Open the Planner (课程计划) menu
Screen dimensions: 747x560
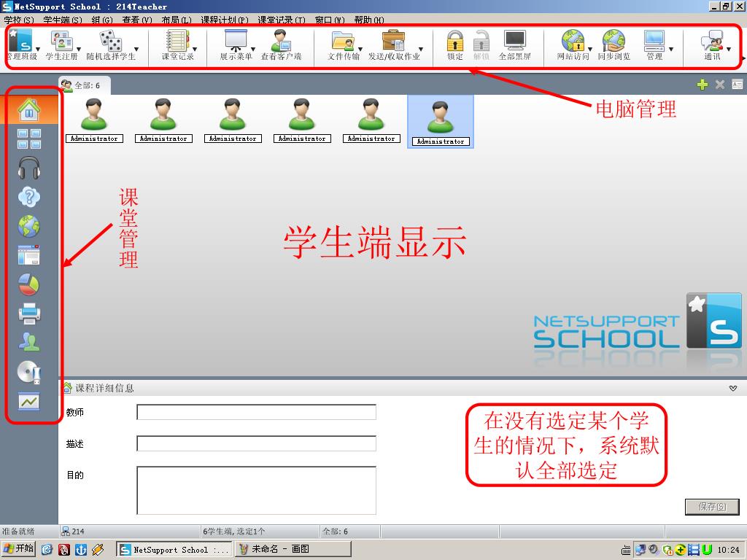pos(225,20)
